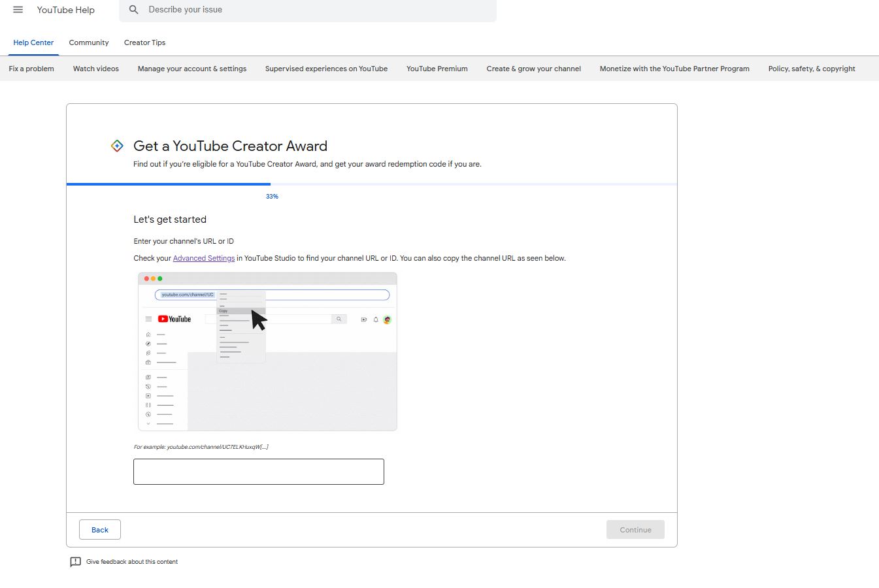
Task: Click the search magnifier icon
Action: click(134, 10)
